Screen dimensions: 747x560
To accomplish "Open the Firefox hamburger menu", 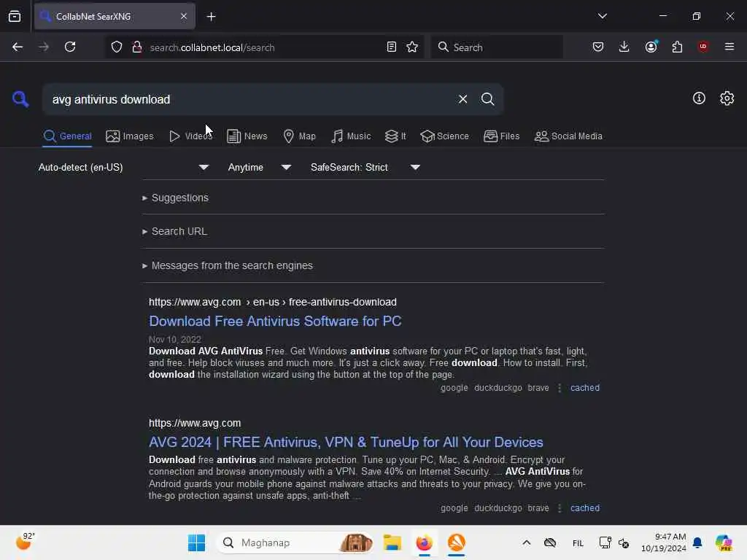I will 729,47.
